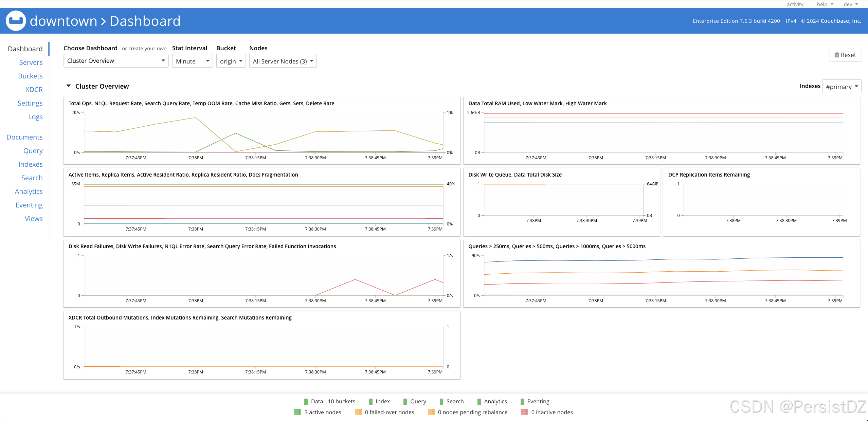Image resolution: width=868 pixels, height=421 pixels.
Task: Click 'or create your own' link
Action: (144, 49)
